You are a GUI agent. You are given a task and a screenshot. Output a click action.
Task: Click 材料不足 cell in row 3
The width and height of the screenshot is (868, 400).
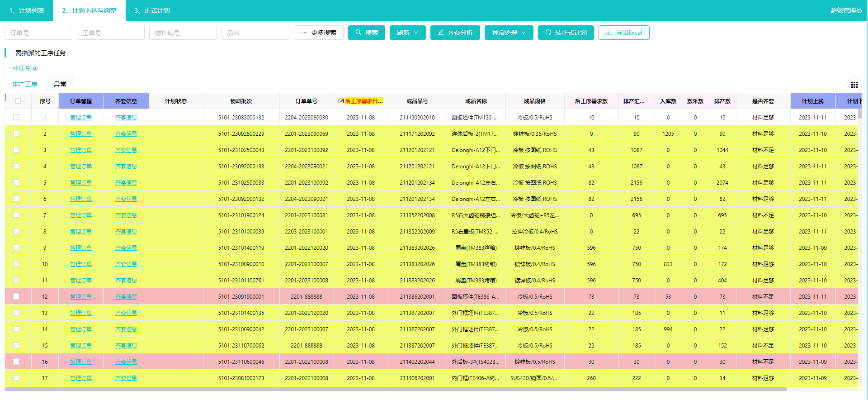point(763,150)
